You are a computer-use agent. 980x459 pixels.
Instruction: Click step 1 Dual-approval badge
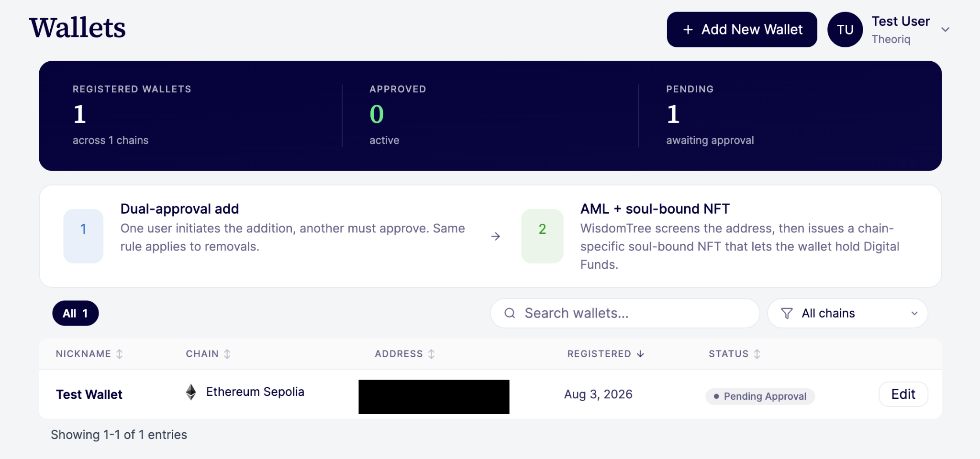tap(83, 236)
